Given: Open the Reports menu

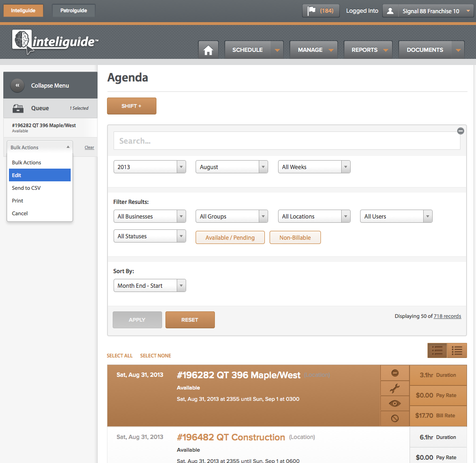Looking at the screenshot, I should (368, 50).
